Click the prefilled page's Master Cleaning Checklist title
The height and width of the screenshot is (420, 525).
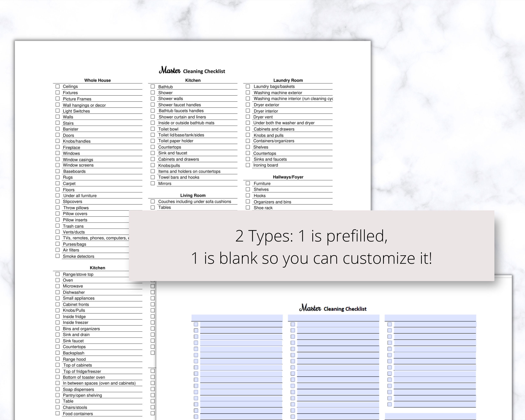tap(192, 70)
